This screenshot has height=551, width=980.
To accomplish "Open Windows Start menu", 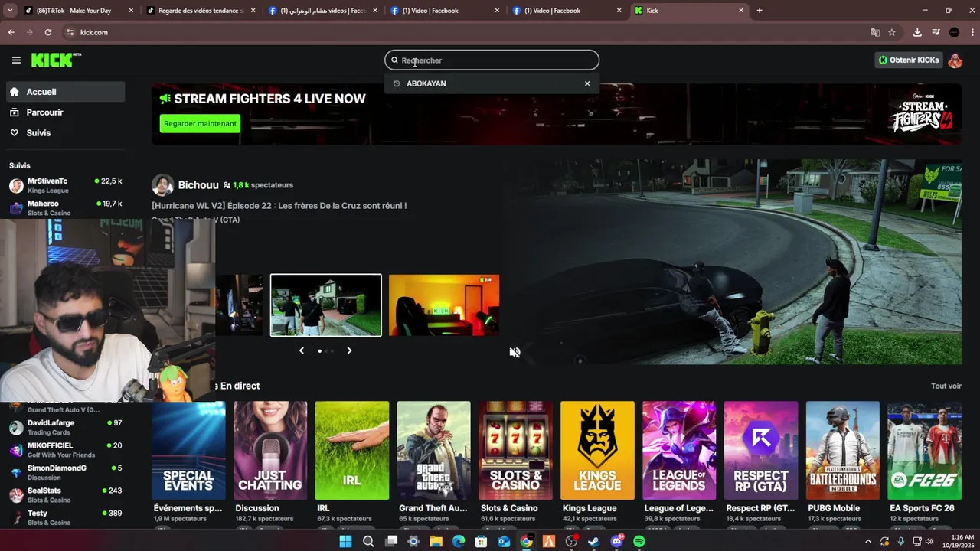I will tap(345, 541).
